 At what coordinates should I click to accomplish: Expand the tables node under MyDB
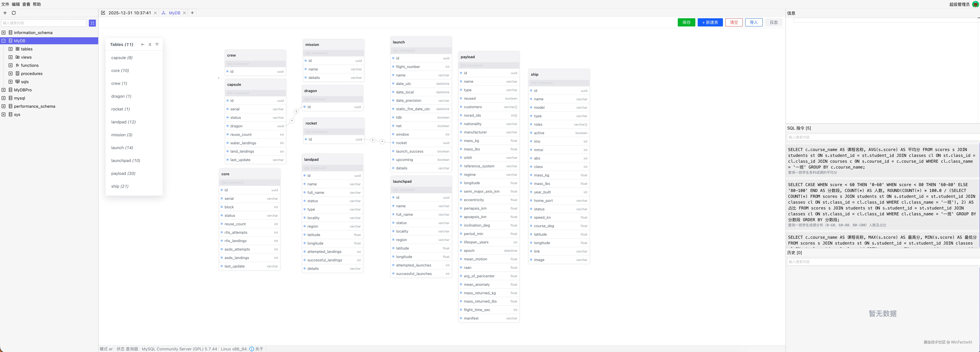point(11,49)
